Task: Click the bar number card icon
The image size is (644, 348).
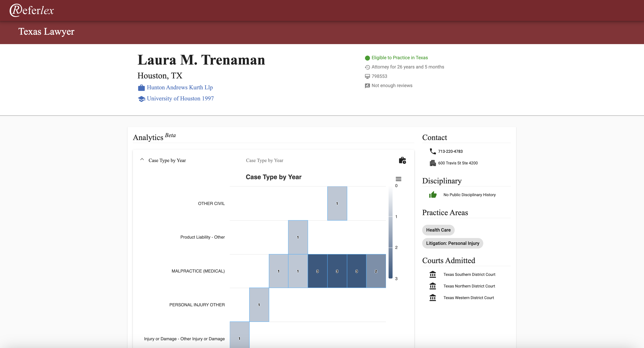Action: point(367,77)
